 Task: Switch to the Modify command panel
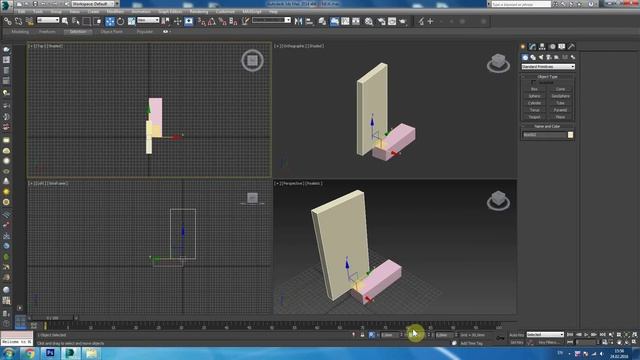532,47
